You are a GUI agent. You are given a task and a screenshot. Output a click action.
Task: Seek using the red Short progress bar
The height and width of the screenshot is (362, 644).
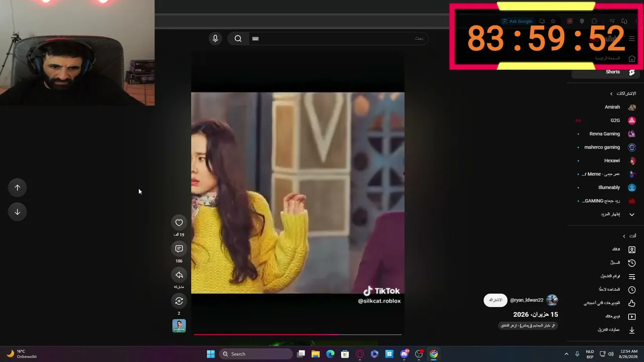[x=297, y=334]
